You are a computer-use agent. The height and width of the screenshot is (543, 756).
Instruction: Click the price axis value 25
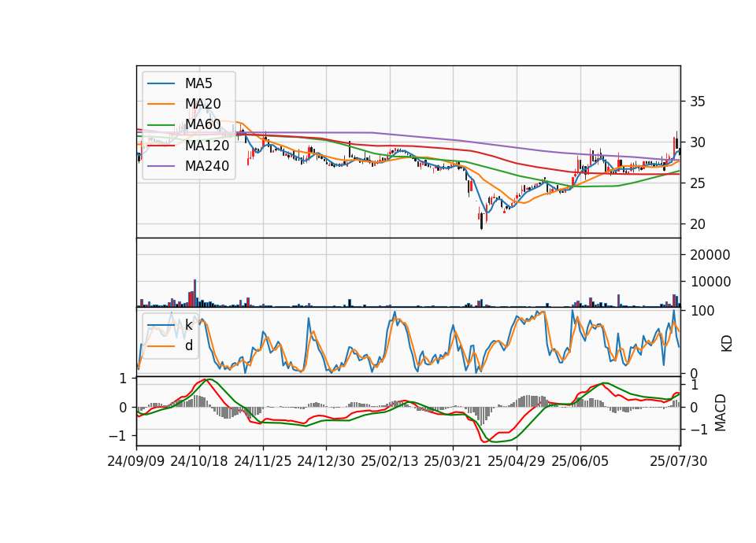tap(698, 183)
